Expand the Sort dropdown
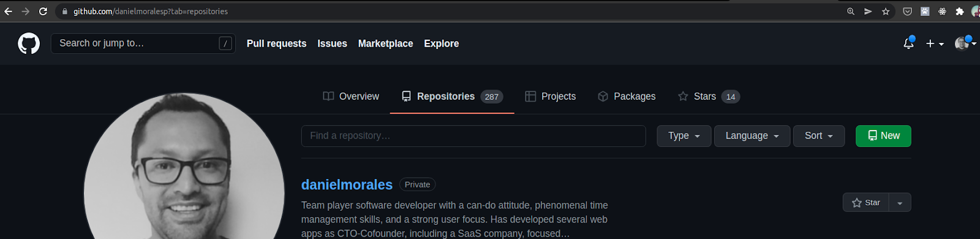The height and width of the screenshot is (239, 980). coord(819,136)
